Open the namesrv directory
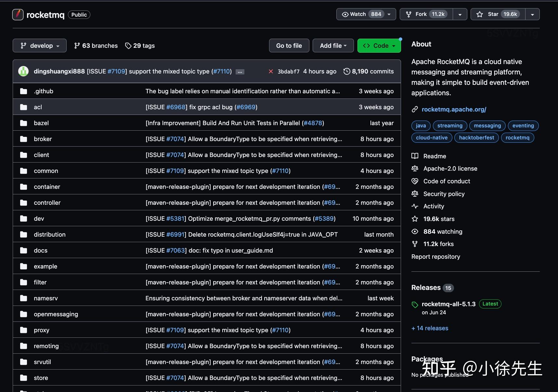 (x=46, y=298)
